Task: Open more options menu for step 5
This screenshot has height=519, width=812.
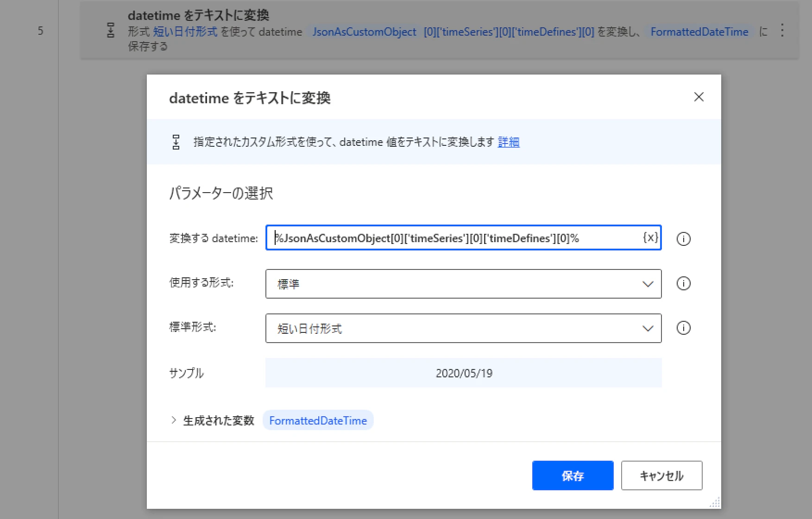Action: coord(782,31)
